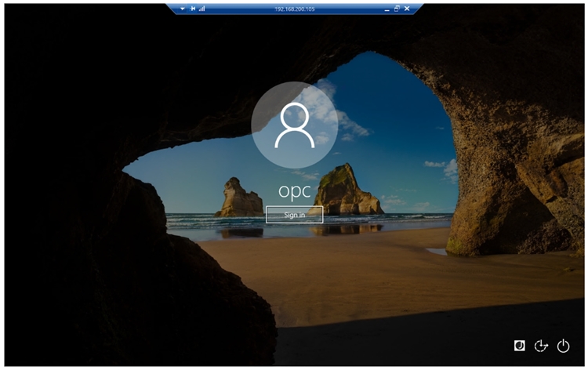Expand the connection bar dropdown arrow
This screenshot has height=370, width=588.
point(182,8)
